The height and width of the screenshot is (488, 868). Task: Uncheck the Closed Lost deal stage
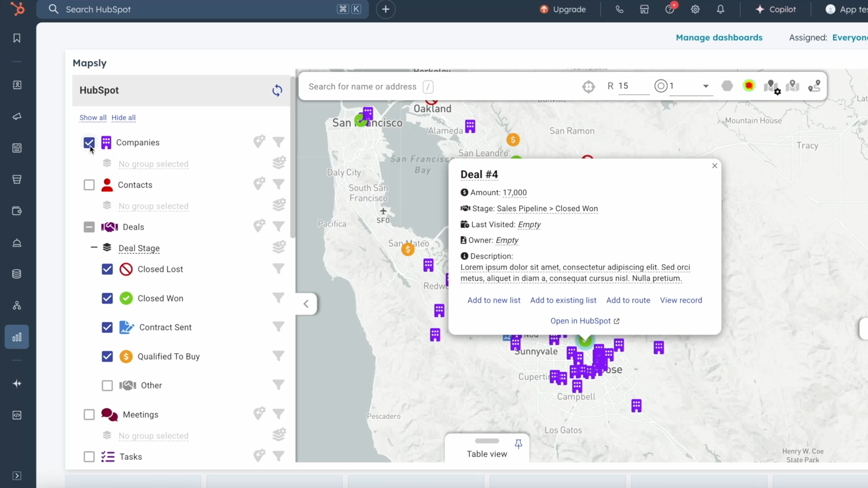(107, 269)
